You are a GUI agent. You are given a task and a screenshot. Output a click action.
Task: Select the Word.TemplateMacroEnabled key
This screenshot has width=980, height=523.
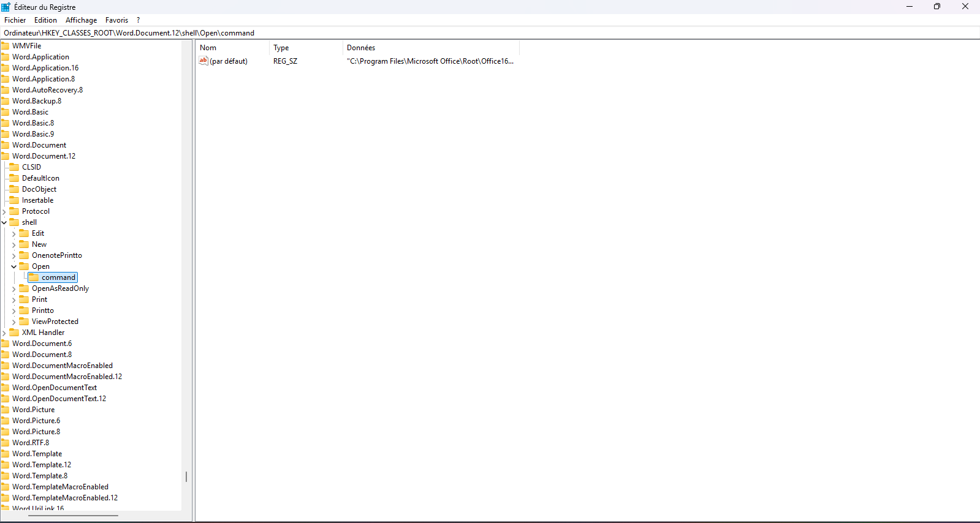pyautogui.click(x=60, y=486)
